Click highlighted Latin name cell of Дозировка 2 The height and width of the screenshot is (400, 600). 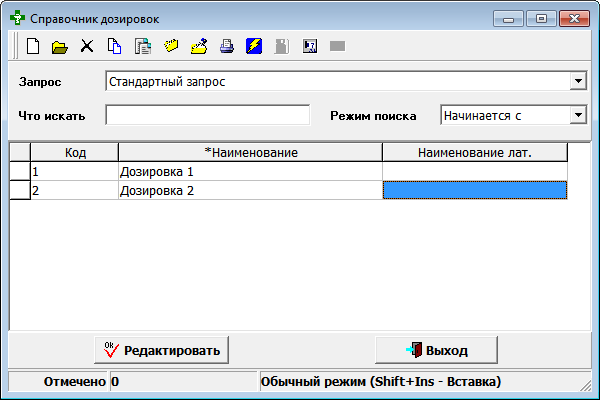coord(475,190)
